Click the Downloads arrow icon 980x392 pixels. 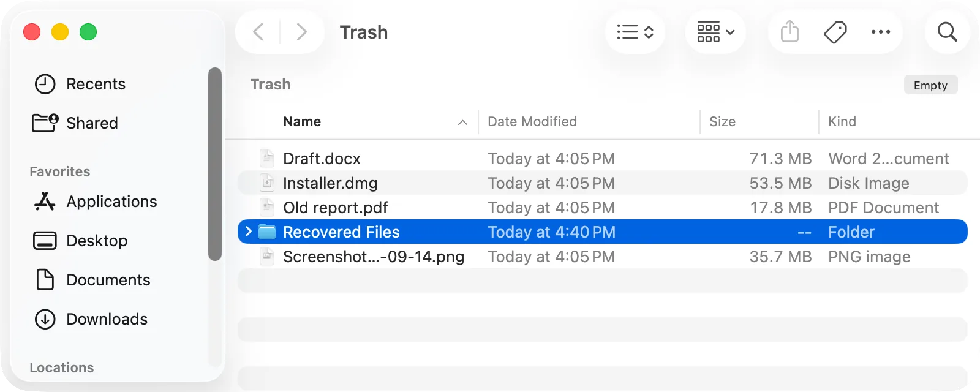point(45,319)
